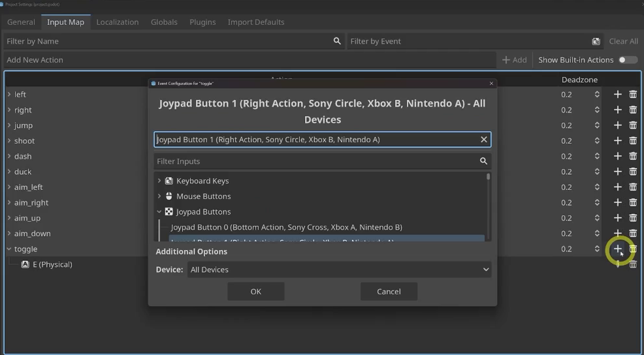Image resolution: width=644 pixels, height=355 pixels.
Task: Add event to the aim_left action
Action: coord(617,187)
